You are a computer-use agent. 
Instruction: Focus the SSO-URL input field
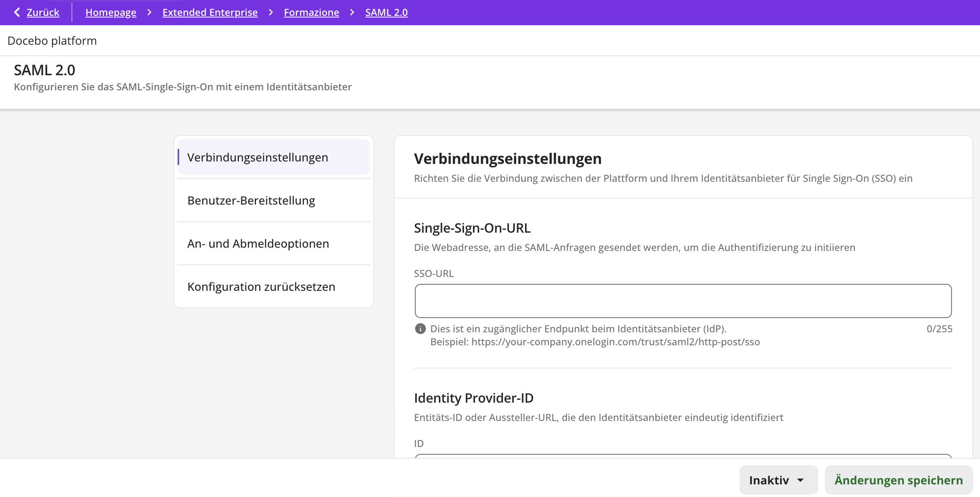[x=683, y=301]
